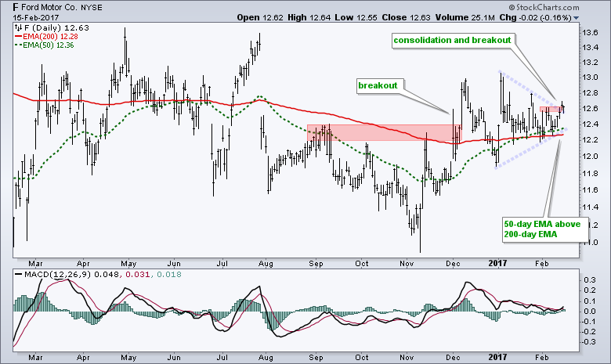Click the Aug label on time axis
The width and height of the screenshot is (611, 364).
267,355
